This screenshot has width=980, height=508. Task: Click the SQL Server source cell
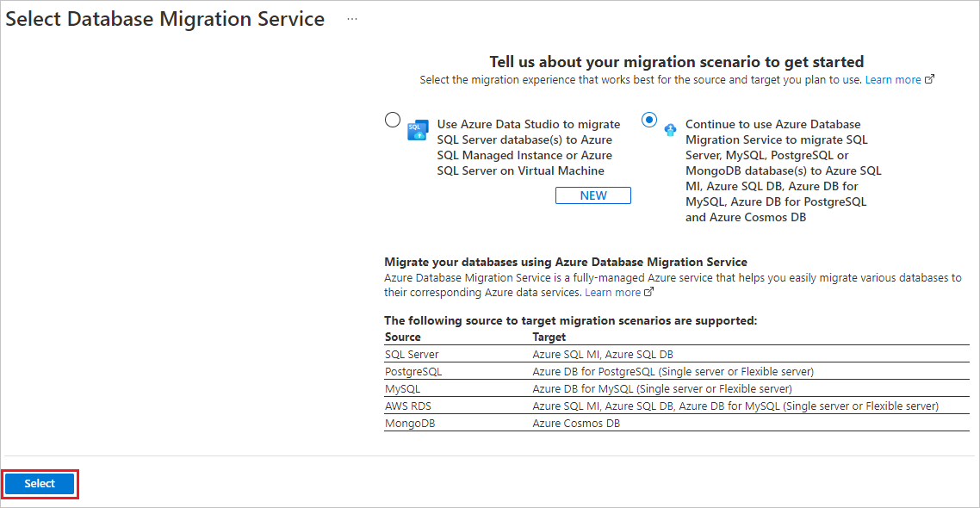point(412,354)
